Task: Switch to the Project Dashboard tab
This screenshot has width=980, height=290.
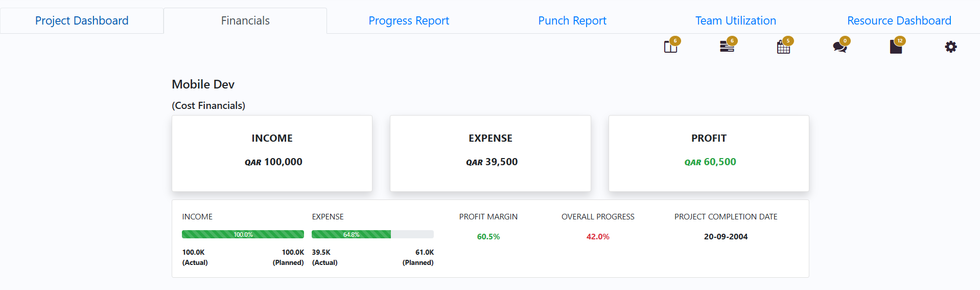Action: [x=82, y=21]
